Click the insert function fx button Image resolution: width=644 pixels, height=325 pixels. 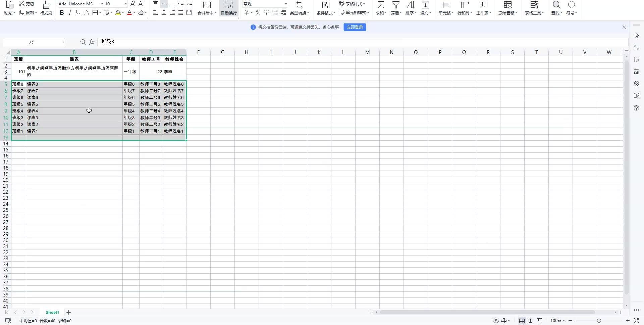coord(92,42)
